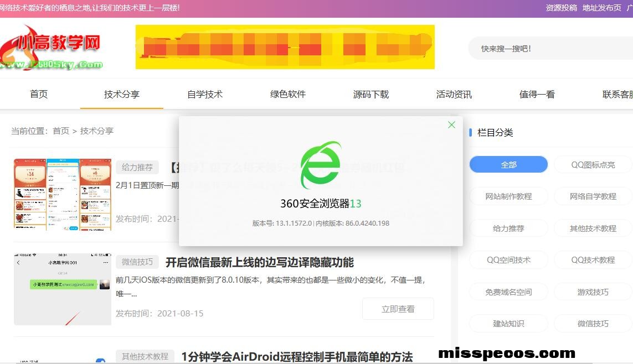Filter by QQ图标点亮 category
Image resolution: width=633 pixels, height=364 pixels.
click(x=593, y=165)
